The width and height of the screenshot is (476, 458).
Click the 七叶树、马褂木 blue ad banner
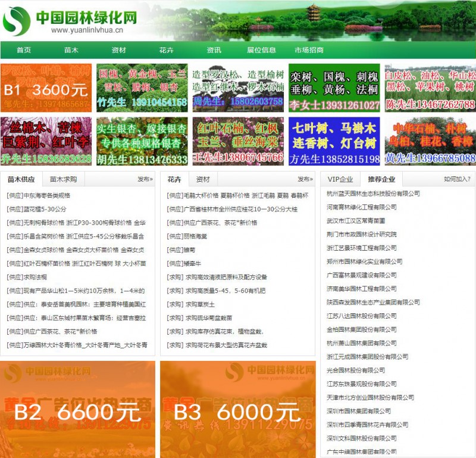[x=334, y=141]
